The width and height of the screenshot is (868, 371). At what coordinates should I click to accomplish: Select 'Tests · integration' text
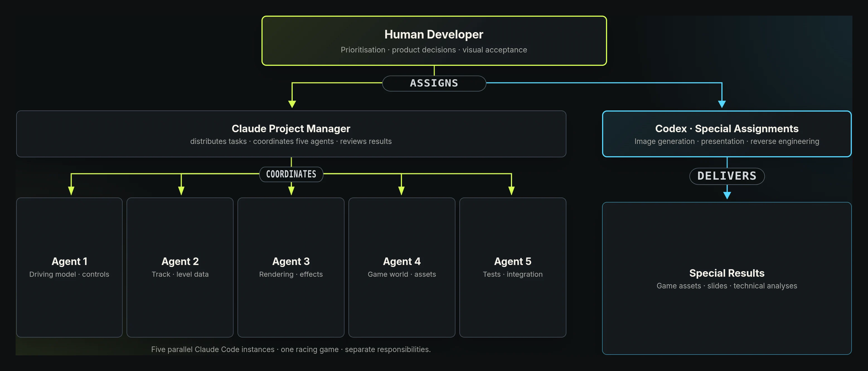(x=513, y=274)
